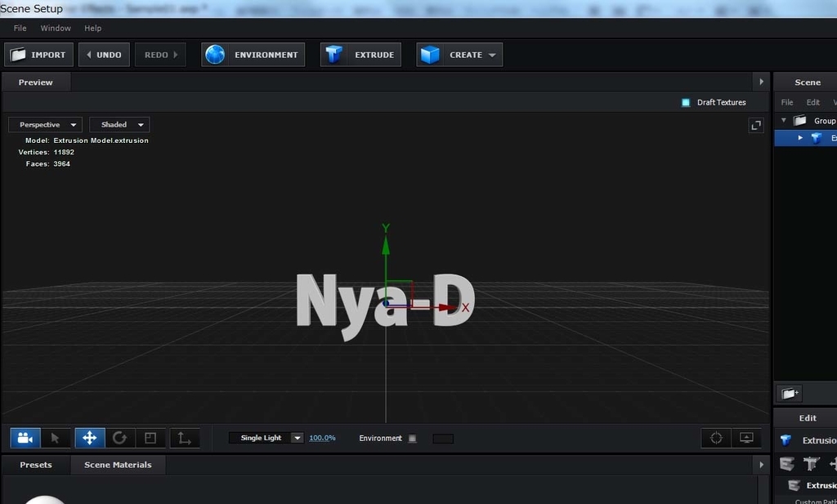Click the dark color swatch beside Environment
This screenshot has width=837, height=504.
tap(443, 439)
